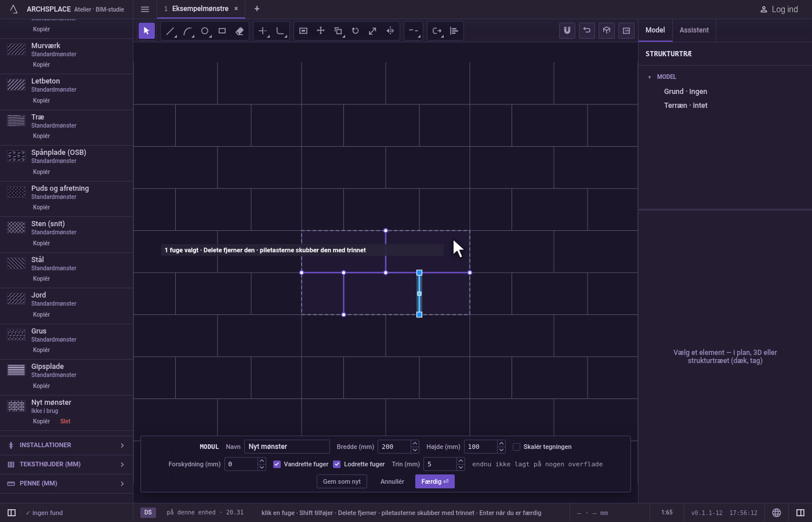Image resolution: width=812 pixels, height=522 pixels.
Task: Click the Færdig button
Action: [435, 481]
